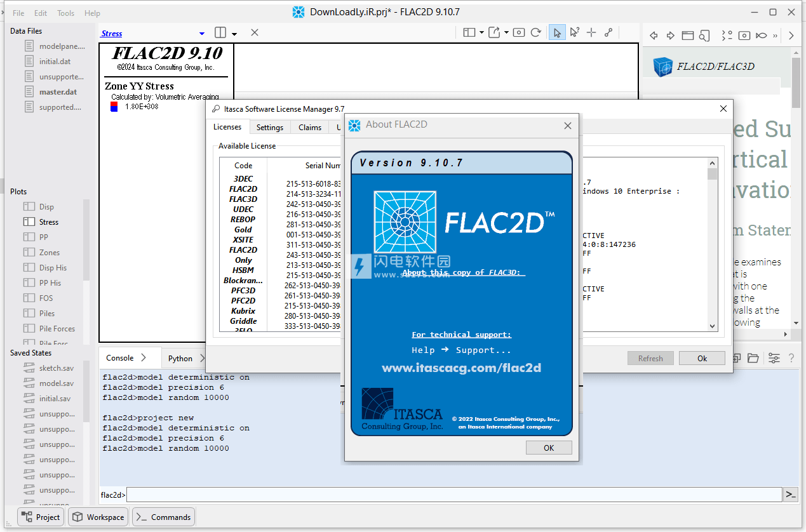Click the right chevron in help panel
This screenshot has height=532, width=806.
click(x=791, y=36)
